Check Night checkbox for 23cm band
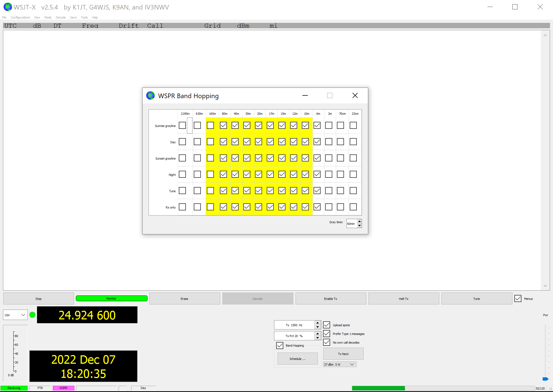The image size is (553, 392). click(353, 174)
